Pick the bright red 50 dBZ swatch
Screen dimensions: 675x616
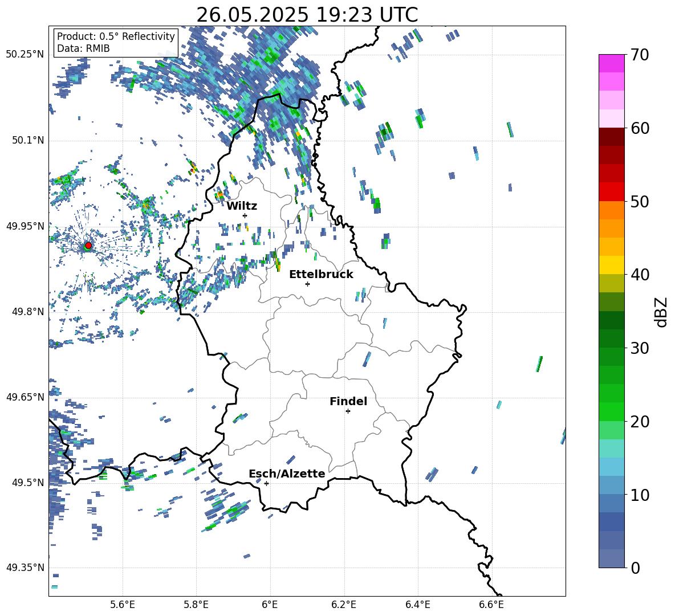pos(612,192)
